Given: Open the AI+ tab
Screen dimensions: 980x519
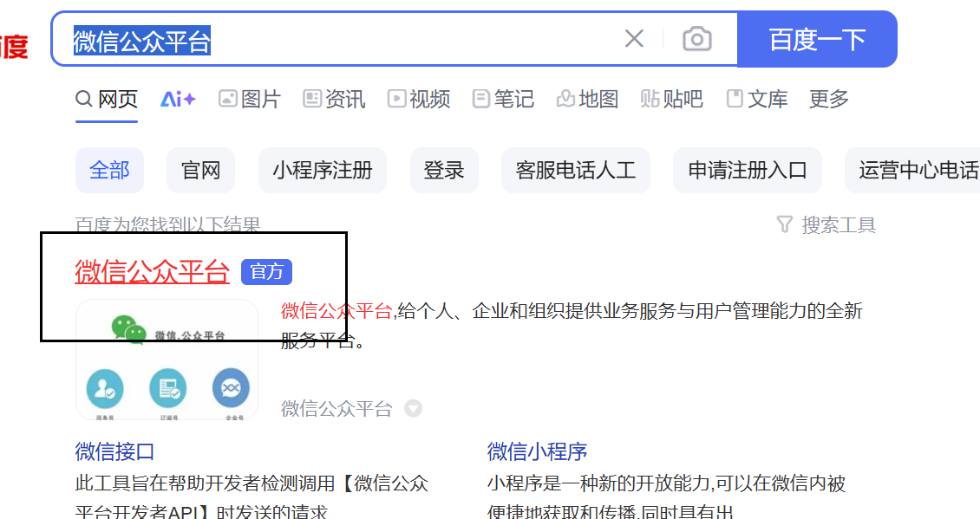Looking at the screenshot, I should pos(178,100).
